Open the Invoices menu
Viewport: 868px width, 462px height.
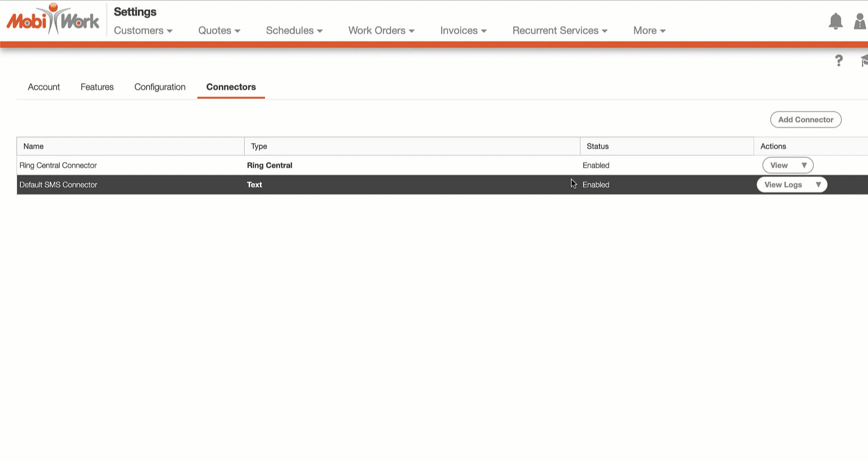[x=463, y=31]
